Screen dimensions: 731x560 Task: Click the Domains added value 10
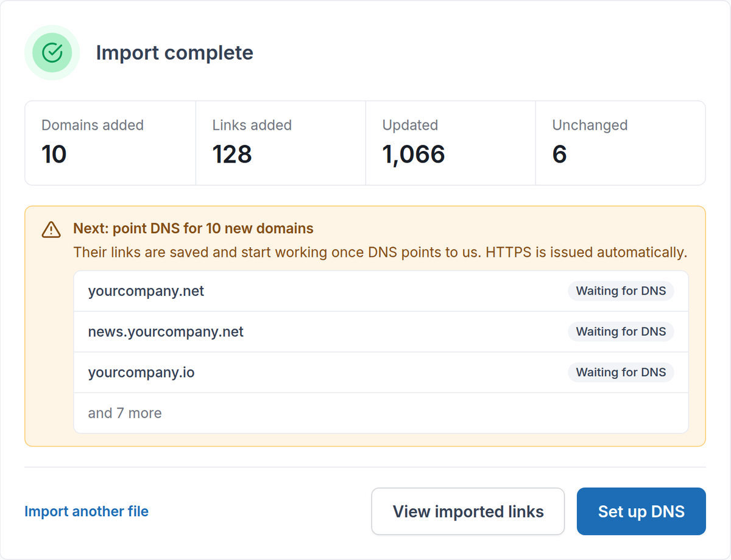(54, 155)
